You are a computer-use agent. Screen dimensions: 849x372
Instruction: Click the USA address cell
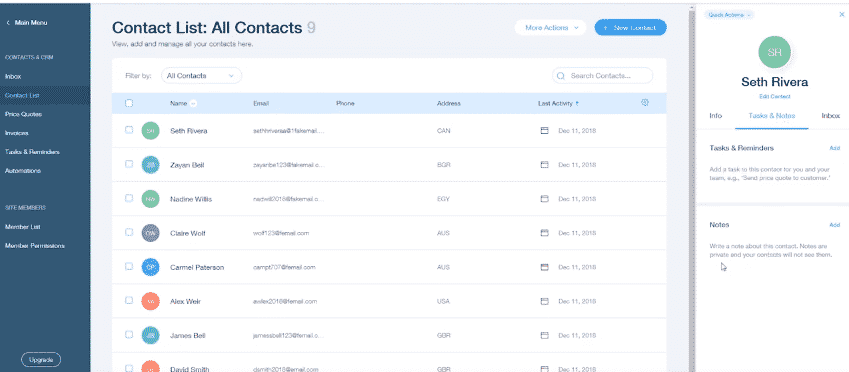pyautogui.click(x=443, y=301)
